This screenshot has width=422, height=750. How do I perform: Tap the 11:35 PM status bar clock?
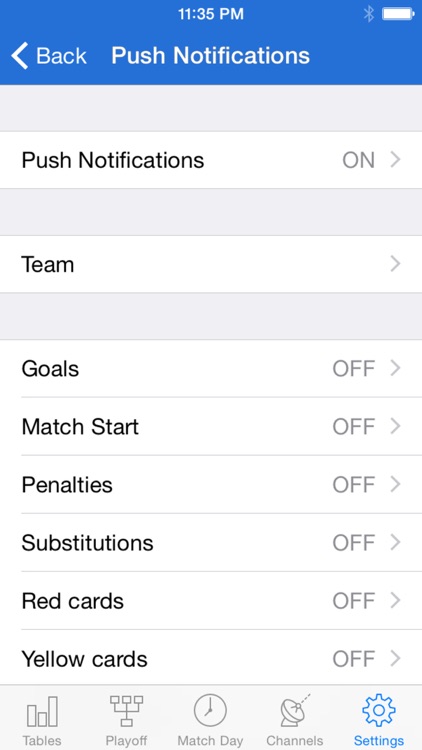pyautogui.click(x=211, y=14)
